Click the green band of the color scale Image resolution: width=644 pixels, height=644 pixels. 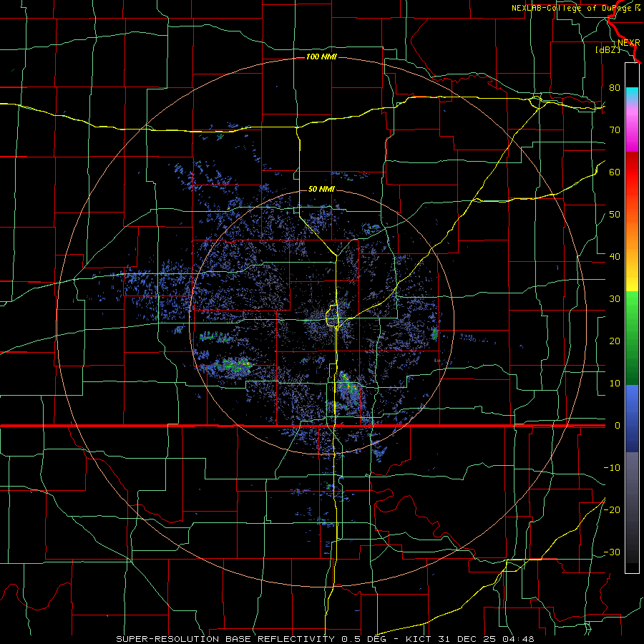(632, 338)
